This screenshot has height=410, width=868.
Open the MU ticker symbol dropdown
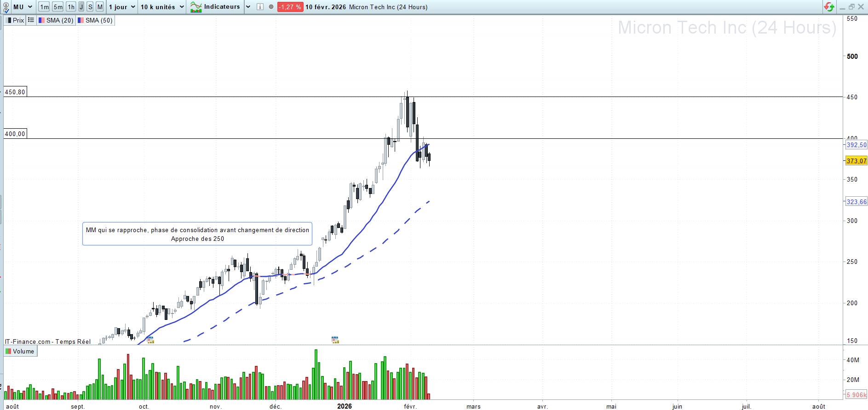click(23, 7)
